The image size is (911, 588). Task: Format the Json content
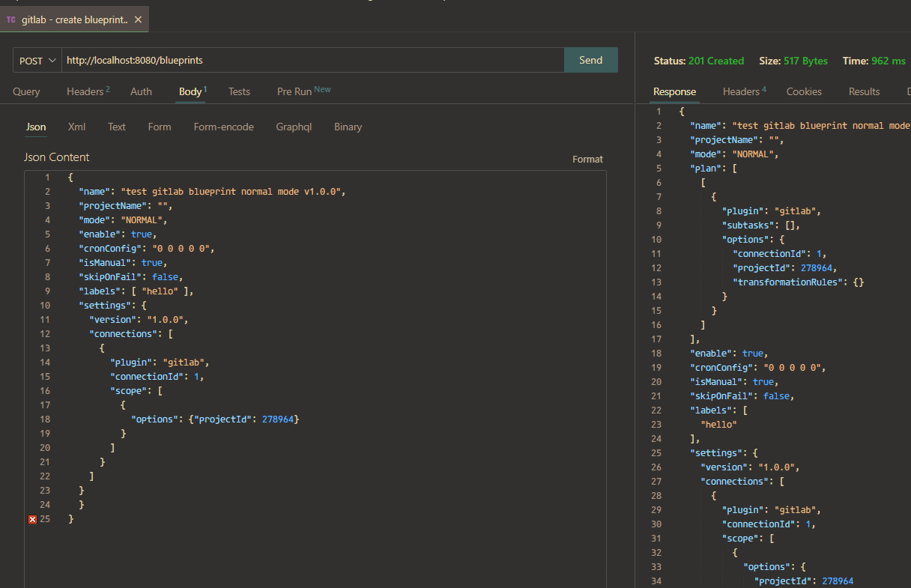tap(587, 159)
